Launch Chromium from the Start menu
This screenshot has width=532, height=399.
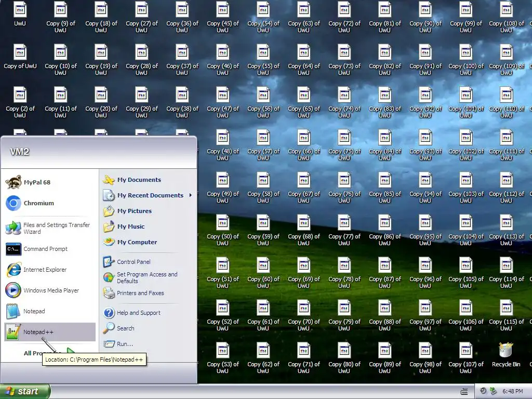49,203
